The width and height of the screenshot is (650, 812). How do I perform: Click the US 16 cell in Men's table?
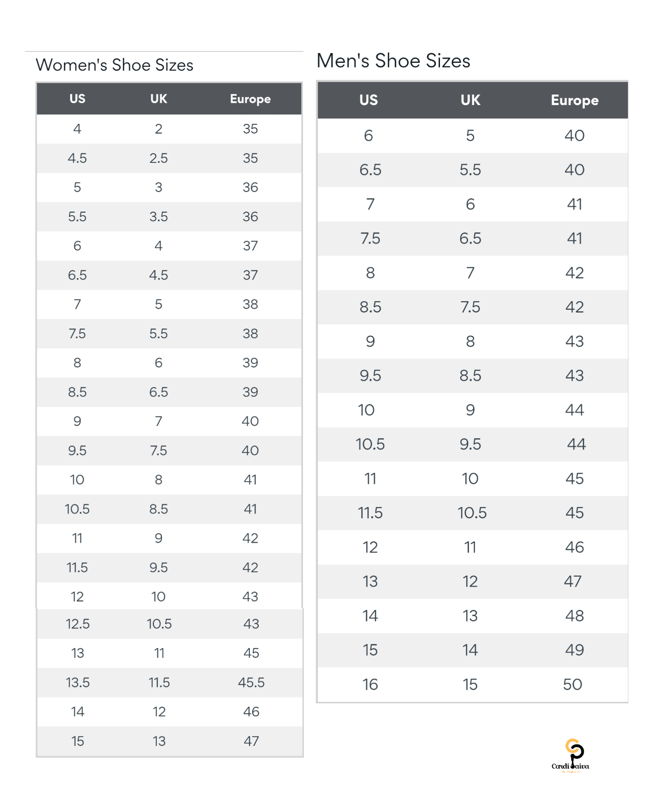pyautogui.click(x=370, y=685)
